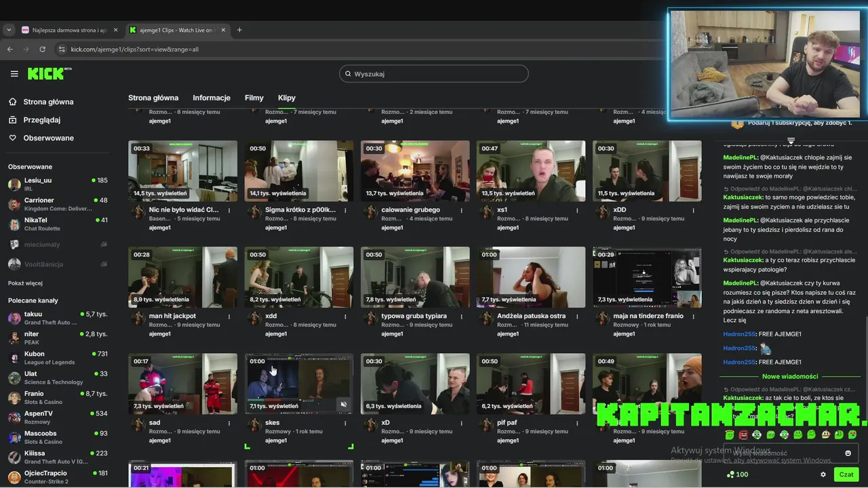Open three-dot menu for 'sad' clip
Viewport: 868px width, 488px height.
[229, 423]
